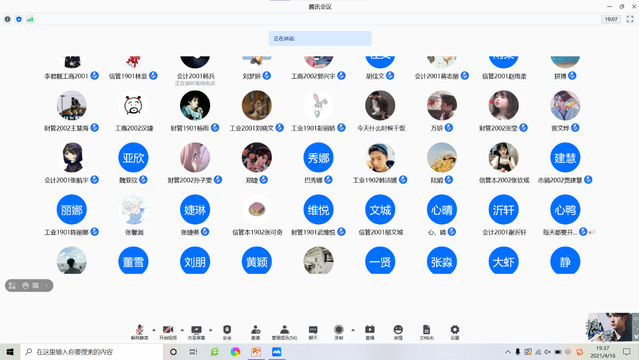Click Share Screen in the toolbar
Image resolution: width=639 pixels, height=360 pixels.
pos(196,332)
